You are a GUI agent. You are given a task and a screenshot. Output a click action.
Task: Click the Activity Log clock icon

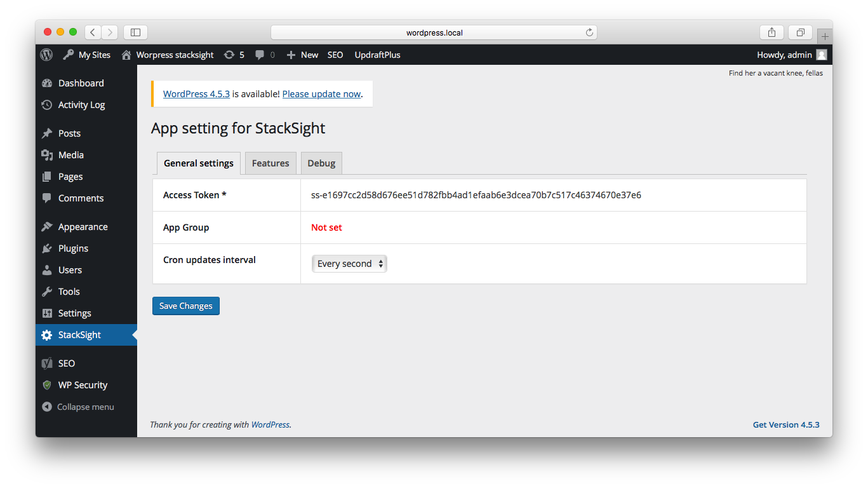point(47,105)
